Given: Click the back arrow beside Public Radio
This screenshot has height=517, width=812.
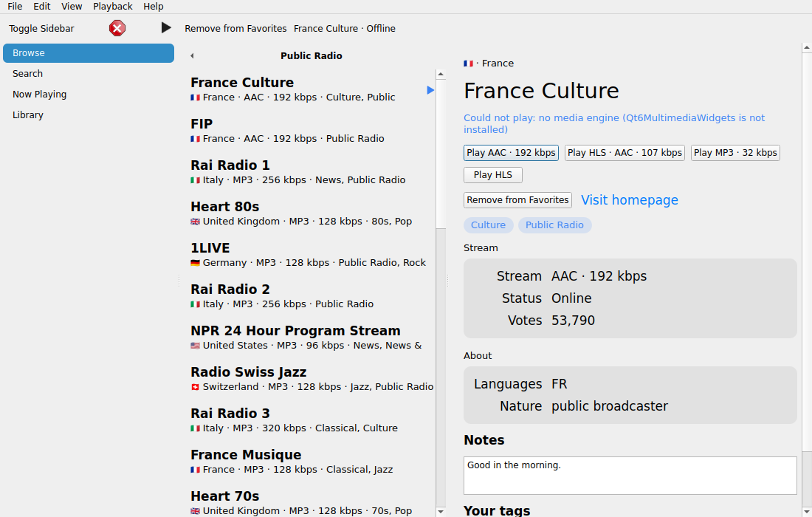Looking at the screenshot, I should point(192,56).
